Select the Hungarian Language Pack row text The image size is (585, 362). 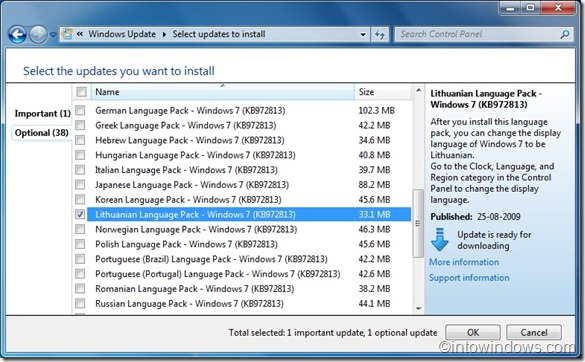click(x=195, y=155)
